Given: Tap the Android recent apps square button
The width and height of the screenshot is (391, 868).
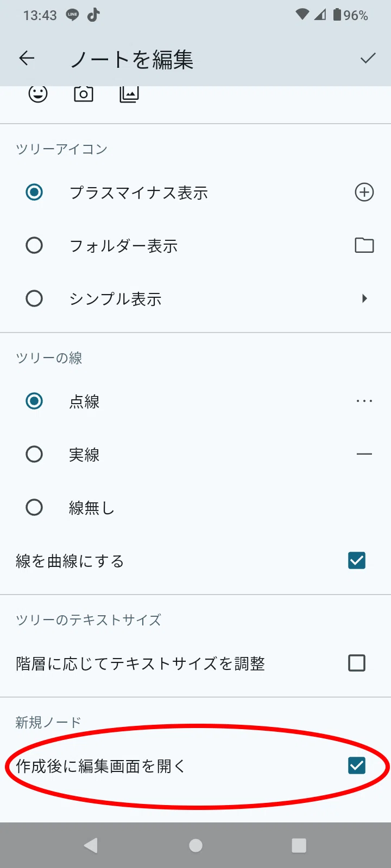Looking at the screenshot, I should tap(299, 845).
